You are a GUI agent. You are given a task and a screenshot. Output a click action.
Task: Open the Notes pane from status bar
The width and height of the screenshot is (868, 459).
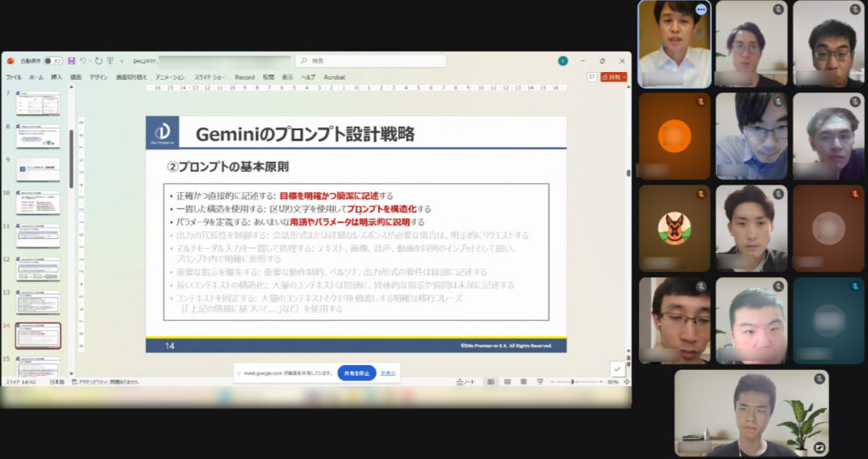click(x=465, y=382)
